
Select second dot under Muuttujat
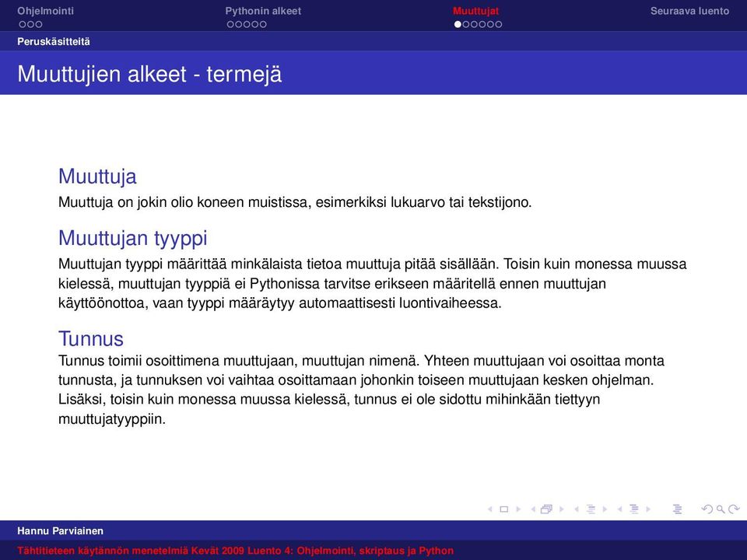[x=466, y=24]
